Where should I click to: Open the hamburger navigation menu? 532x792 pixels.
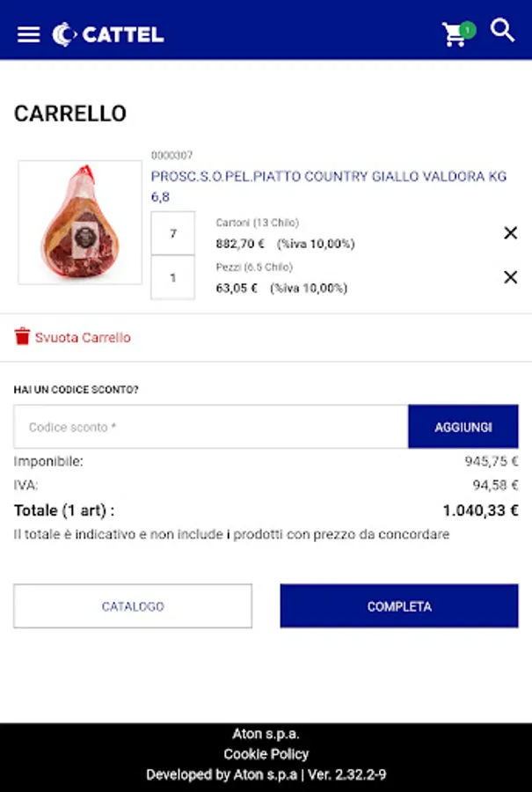coord(28,35)
